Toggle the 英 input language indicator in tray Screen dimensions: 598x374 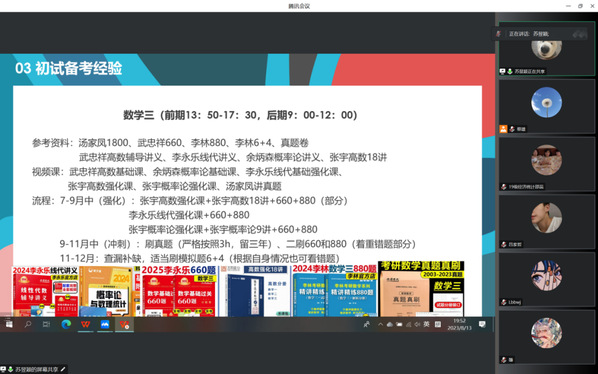pyautogui.click(x=426, y=324)
